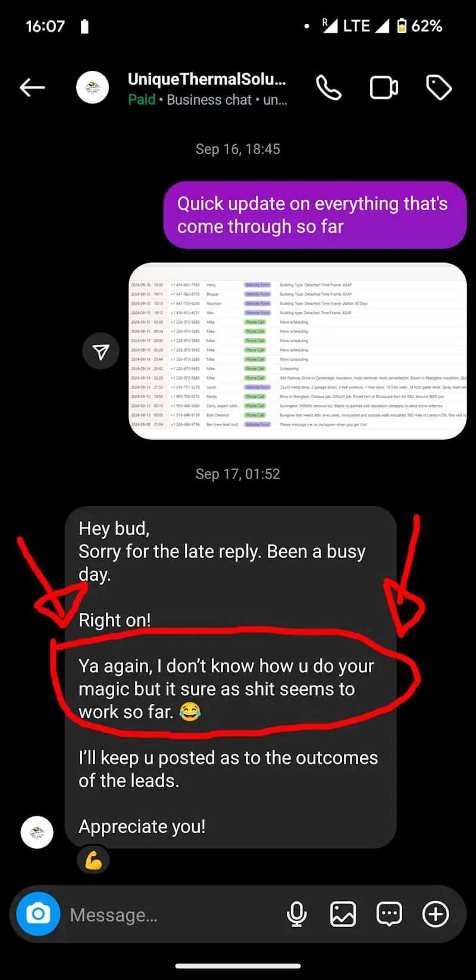The height and width of the screenshot is (980, 476).
Task: Record a voice message with microphone icon
Action: 297,914
